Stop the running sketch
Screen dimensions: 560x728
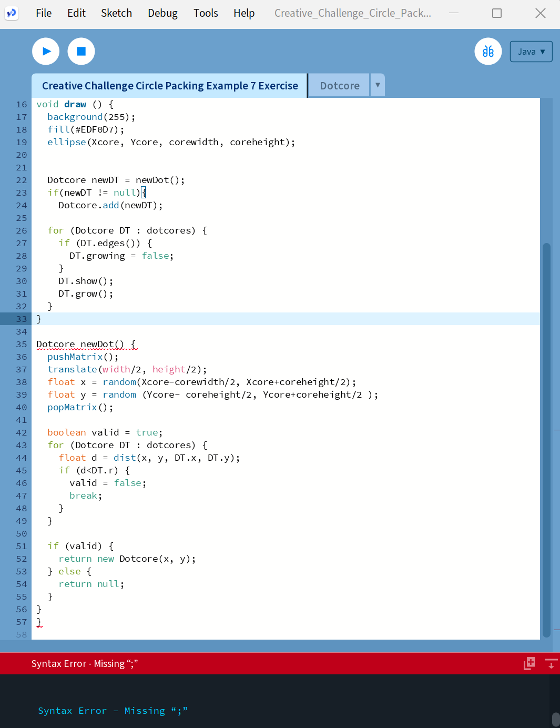[x=81, y=52]
